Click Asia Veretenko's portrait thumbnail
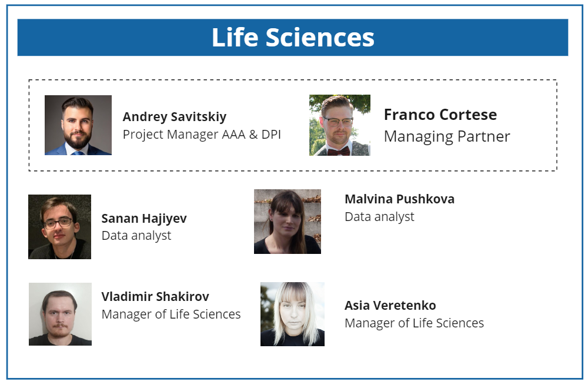The height and width of the screenshot is (385, 588). (x=292, y=314)
